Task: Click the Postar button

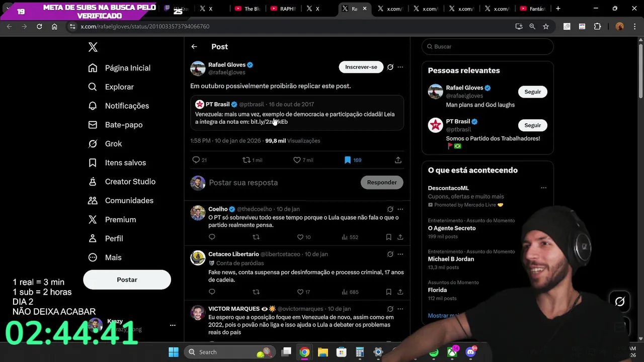Action: [127, 280]
